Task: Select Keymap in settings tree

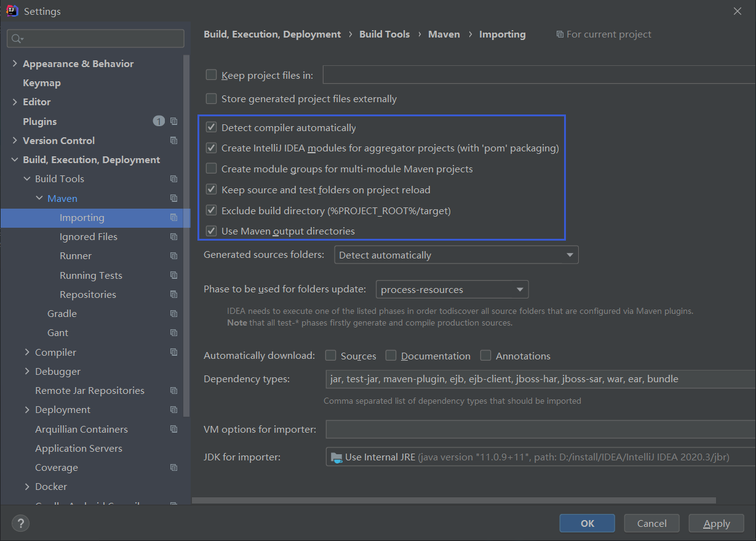Action: [x=42, y=82]
